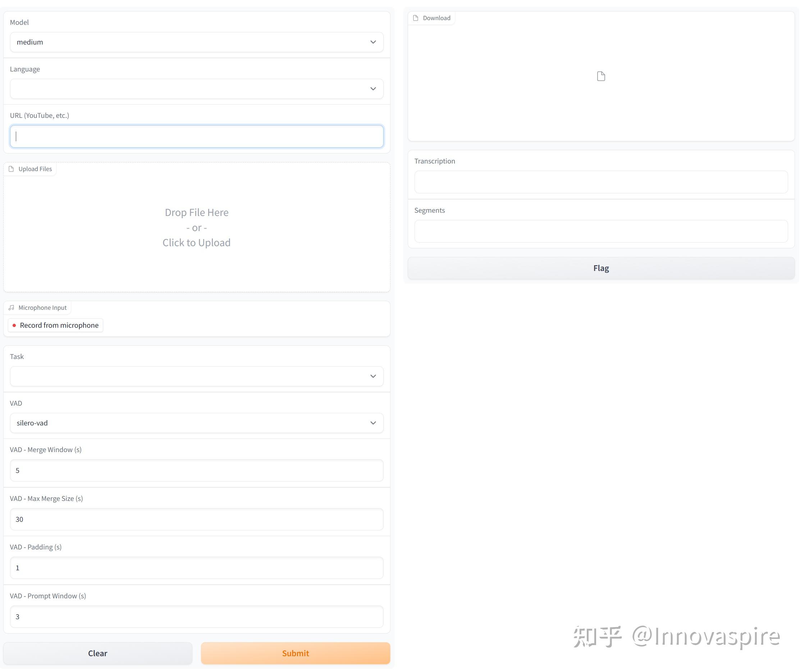
Task: Click inside the Segments output field
Action: pos(601,231)
